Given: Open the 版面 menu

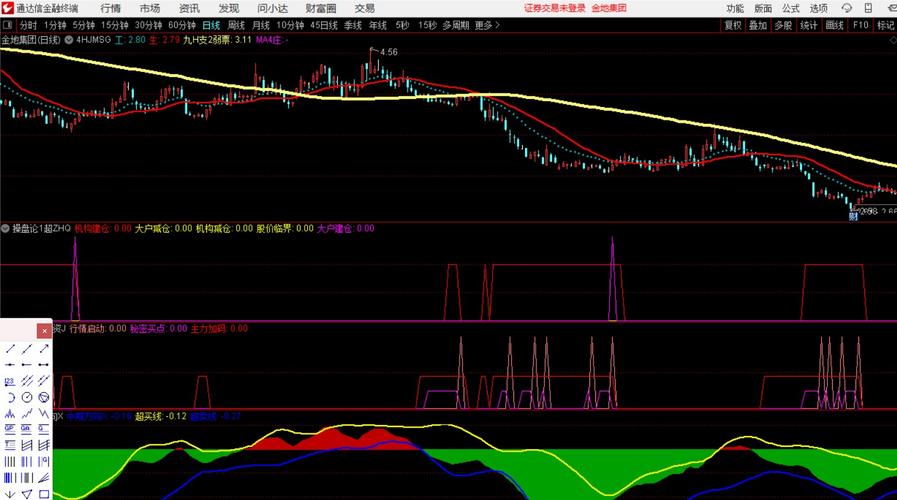Looking at the screenshot, I should (x=763, y=8).
